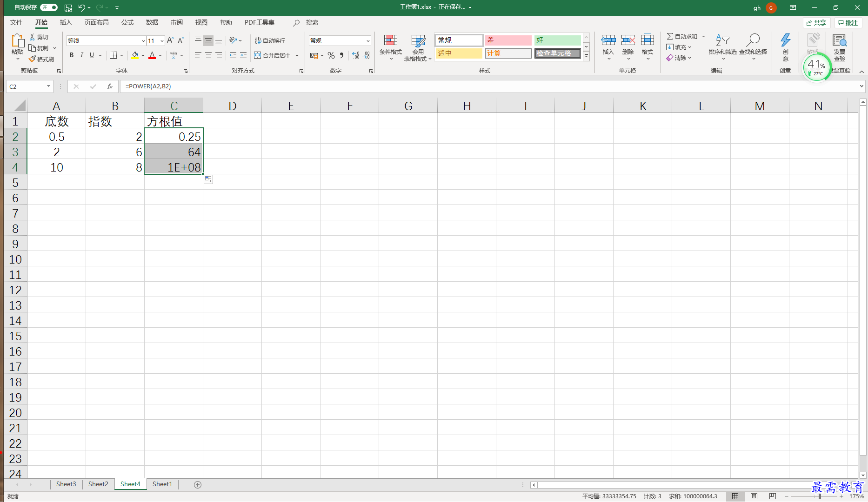
Task: Click the Undo arrow icon
Action: pos(81,7)
